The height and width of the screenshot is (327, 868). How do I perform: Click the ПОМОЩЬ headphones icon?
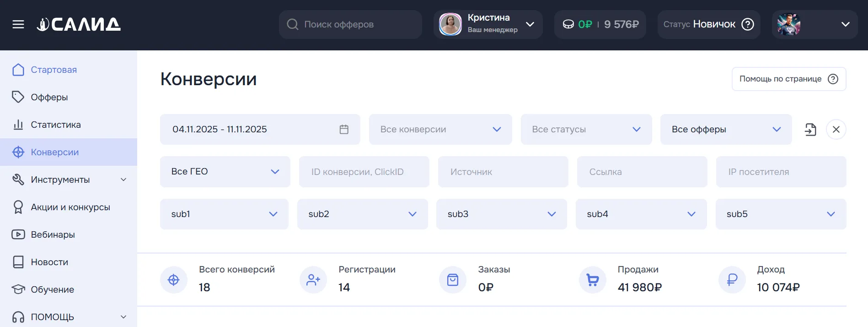18,317
